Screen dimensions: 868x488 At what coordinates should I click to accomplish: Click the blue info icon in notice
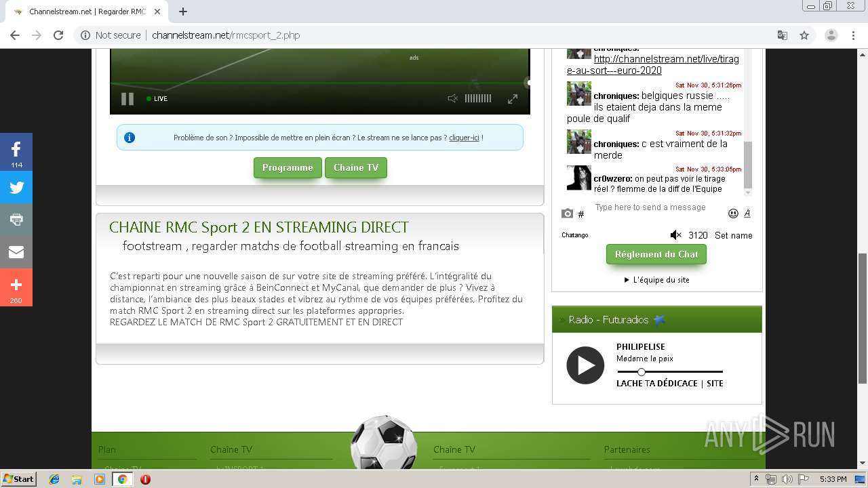click(130, 138)
